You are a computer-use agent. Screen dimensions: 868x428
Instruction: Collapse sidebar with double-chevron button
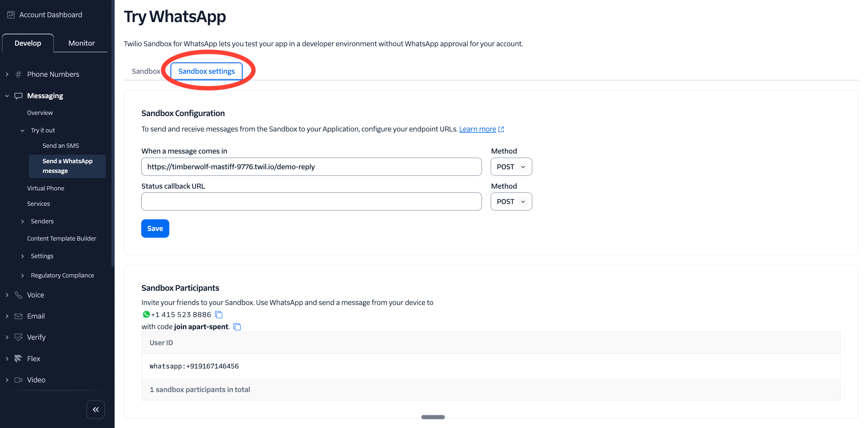pos(96,410)
